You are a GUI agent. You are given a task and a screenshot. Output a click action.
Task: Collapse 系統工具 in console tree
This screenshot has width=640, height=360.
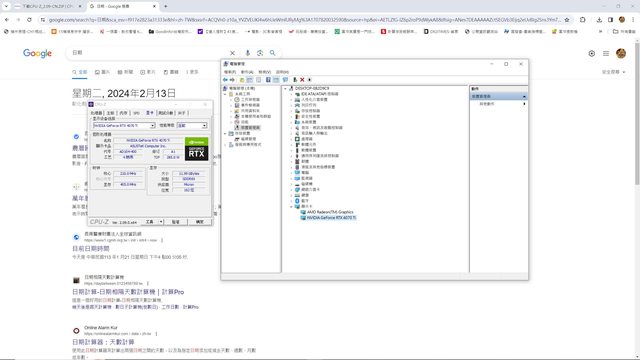pyautogui.click(x=225, y=94)
